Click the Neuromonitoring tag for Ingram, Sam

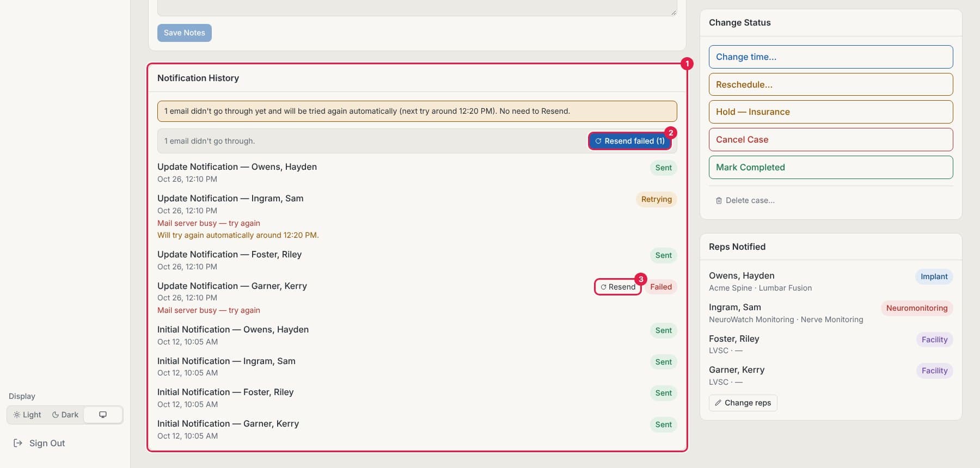tap(917, 308)
